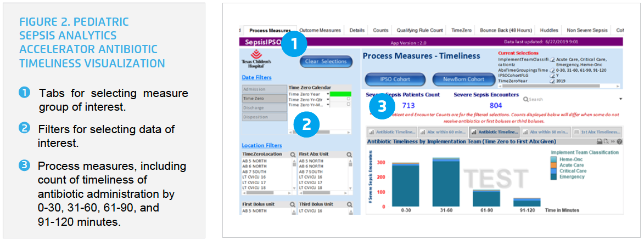Open the Outcome Measures tab
This screenshot has height=240, width=644.
pyautogui.click(x=320, y=30)
